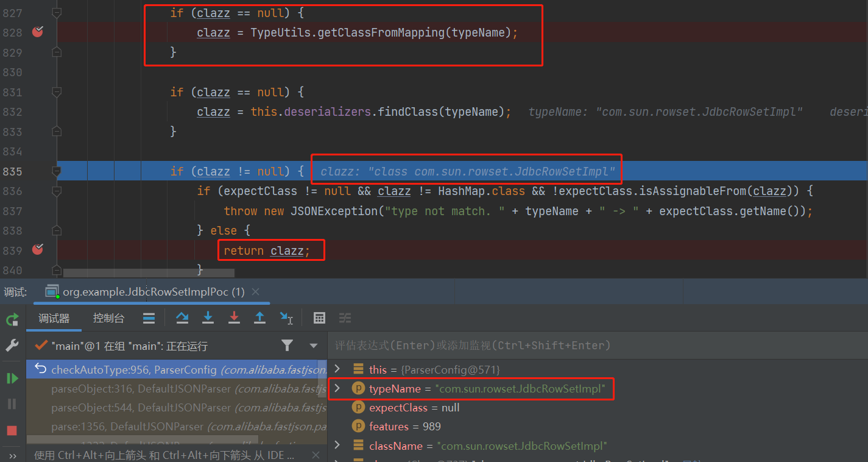
Task: Open the Evaluate Expression calculator icon
Action: 319,318
